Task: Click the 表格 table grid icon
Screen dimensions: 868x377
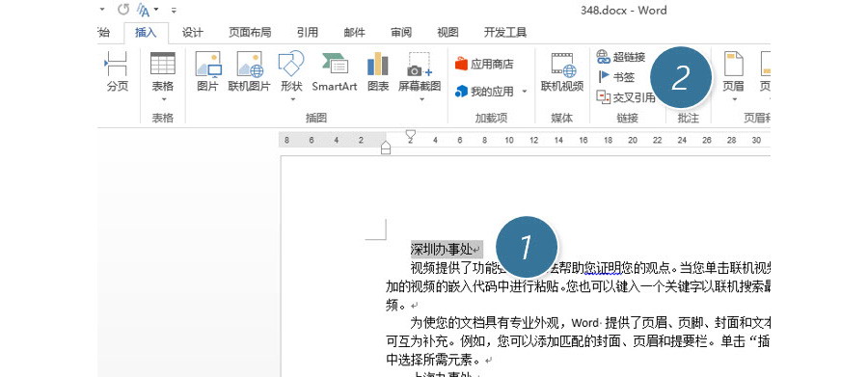Action: (163, 64)
